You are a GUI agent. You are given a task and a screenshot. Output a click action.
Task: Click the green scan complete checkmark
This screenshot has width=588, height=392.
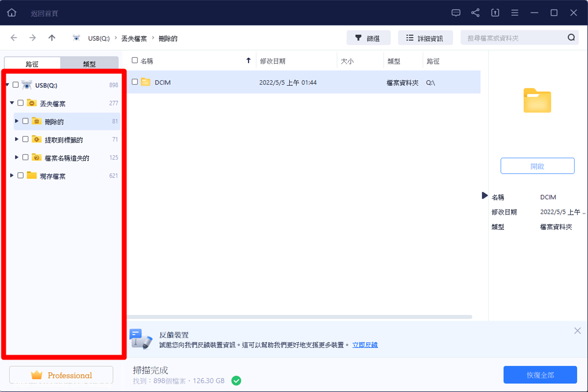(x=236, y=381)
